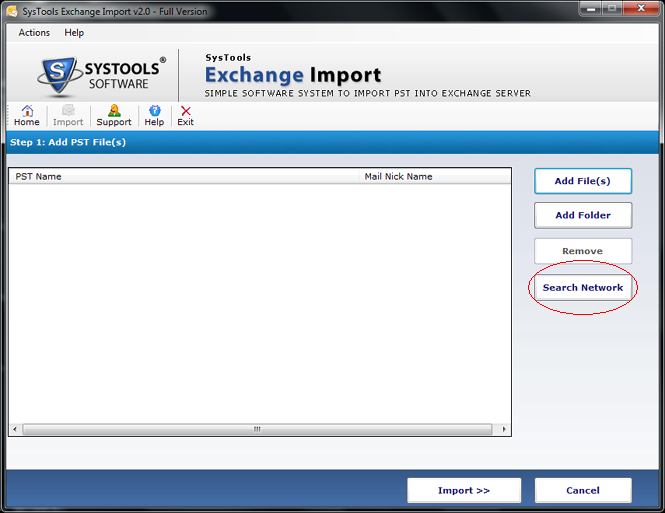The height and width of the screenshot is (513, 665).
Task: Maximize the Exchange Import window
Action: (x=612, y=8)
